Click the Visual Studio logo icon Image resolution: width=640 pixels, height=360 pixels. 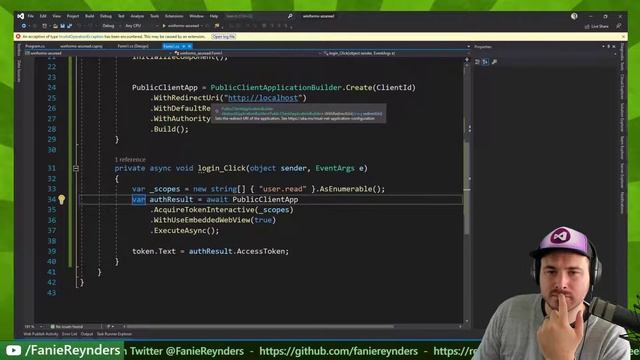pos(20,16)
